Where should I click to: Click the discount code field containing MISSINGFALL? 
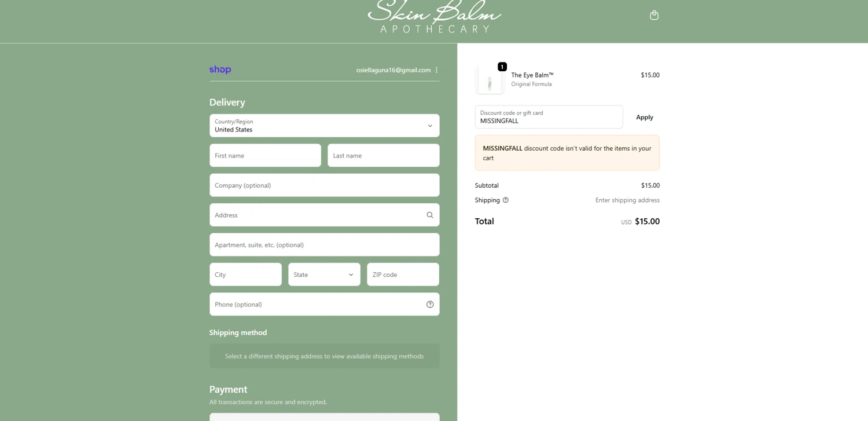pyautogui.click(x=549, y=117)
